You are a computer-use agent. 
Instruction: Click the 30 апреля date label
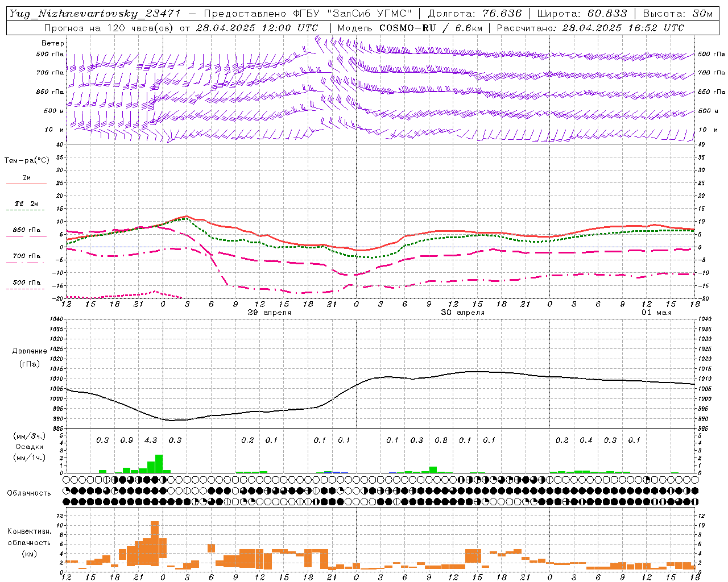point(463,313)
